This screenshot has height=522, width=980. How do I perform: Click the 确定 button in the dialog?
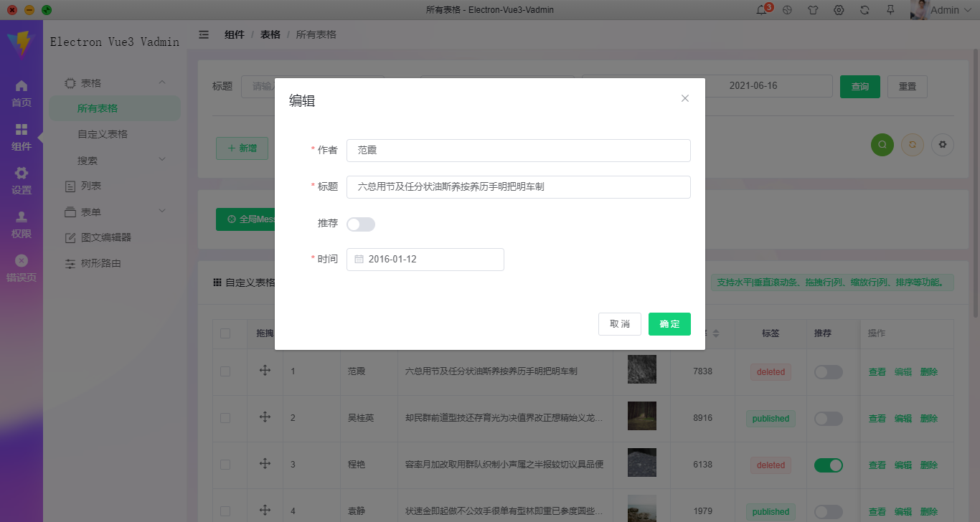(x=669, y=324)
